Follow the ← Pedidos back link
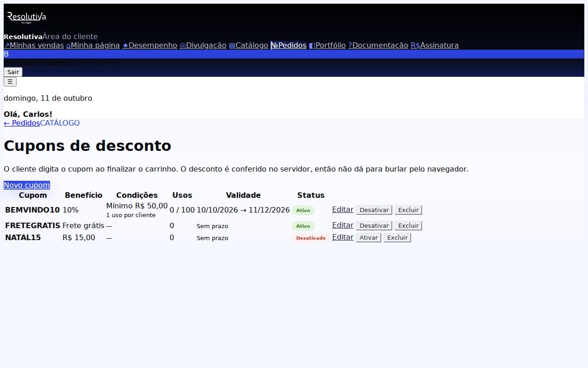 point(22,123)
